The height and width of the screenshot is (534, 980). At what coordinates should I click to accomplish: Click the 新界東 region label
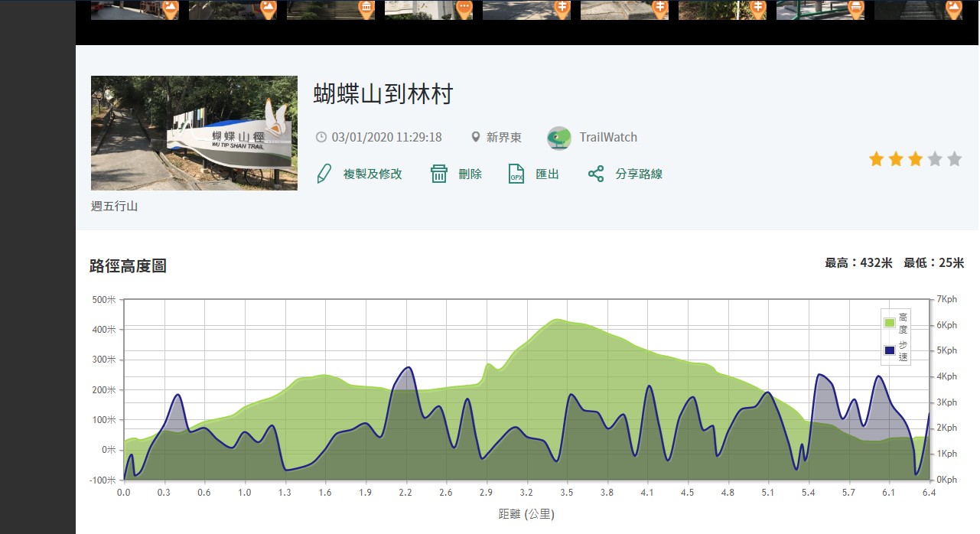pos(504,138)
